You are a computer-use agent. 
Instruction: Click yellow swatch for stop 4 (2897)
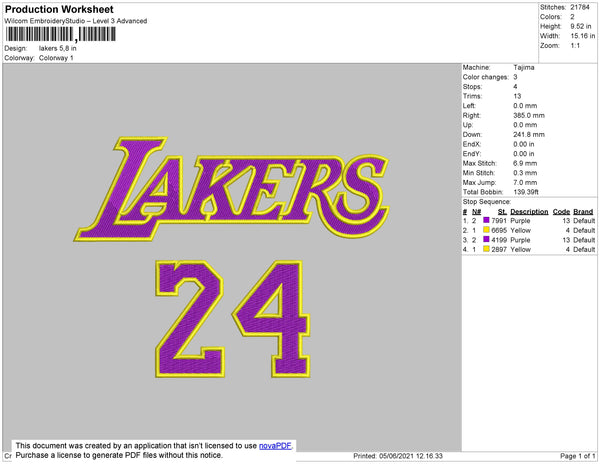coord(486,249)
